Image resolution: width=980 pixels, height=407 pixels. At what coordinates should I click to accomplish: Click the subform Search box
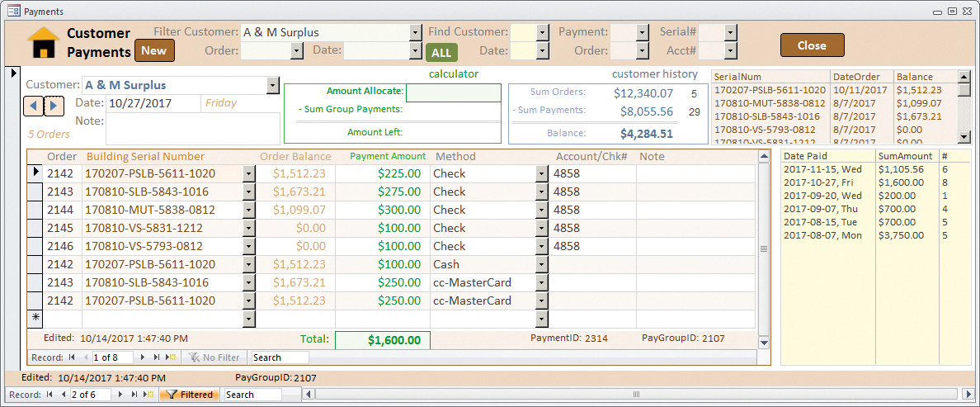pyautogui.click(x=280, y=357)
